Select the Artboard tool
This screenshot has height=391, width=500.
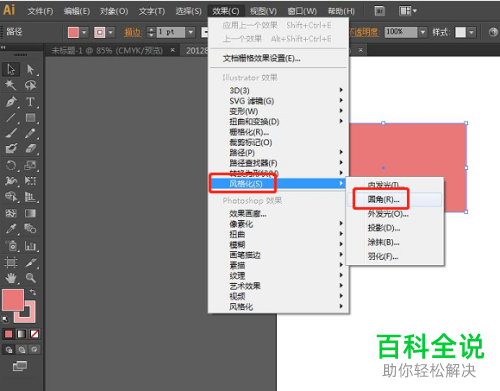click(11, 262)
